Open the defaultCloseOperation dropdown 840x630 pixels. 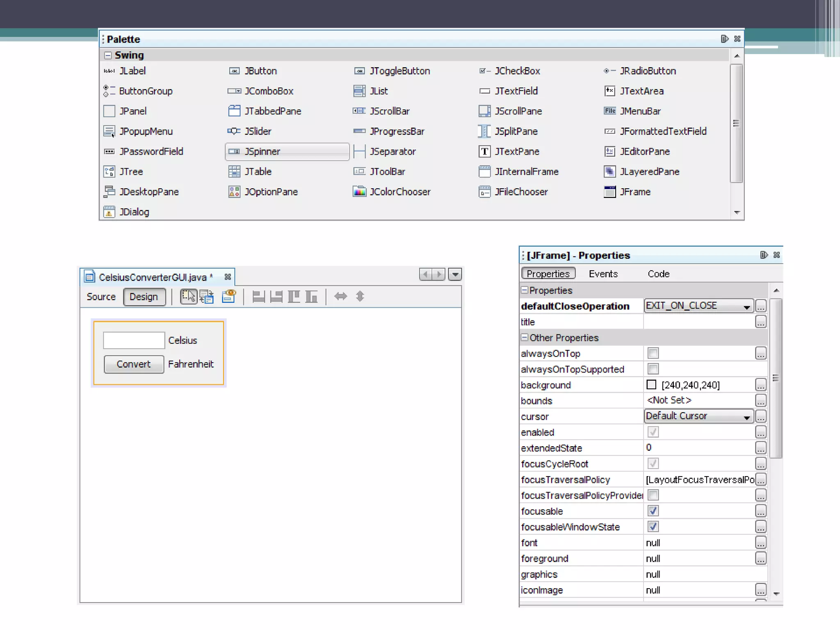tap(746, 307)
